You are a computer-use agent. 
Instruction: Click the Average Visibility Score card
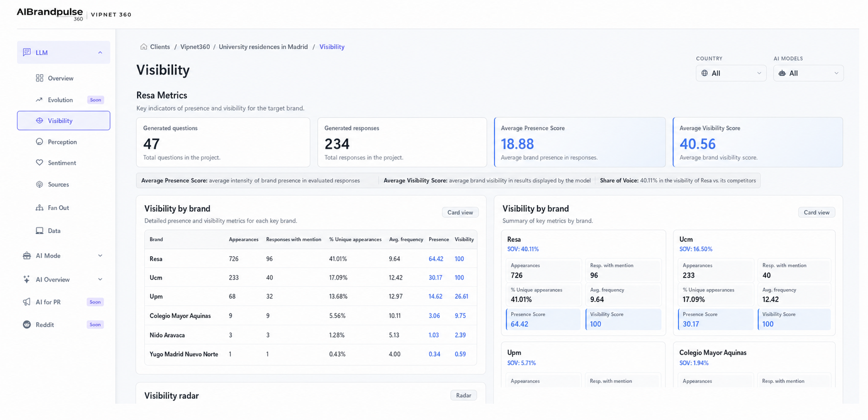758,142
